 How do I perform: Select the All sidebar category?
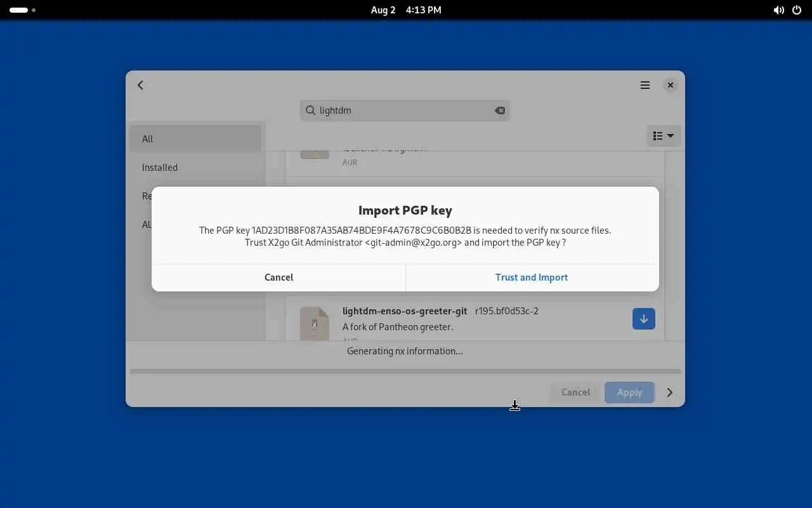point(195,138)
